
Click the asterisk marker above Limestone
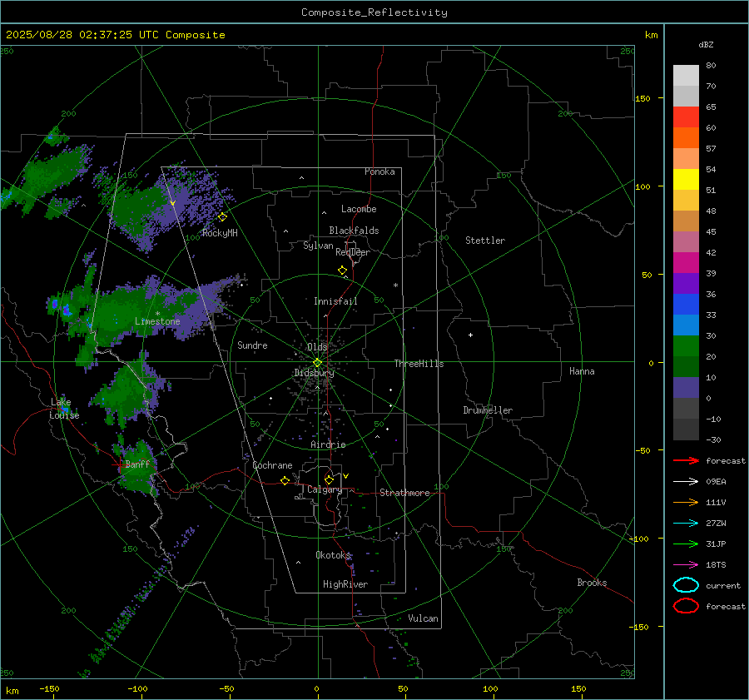[x=157, y=314]
